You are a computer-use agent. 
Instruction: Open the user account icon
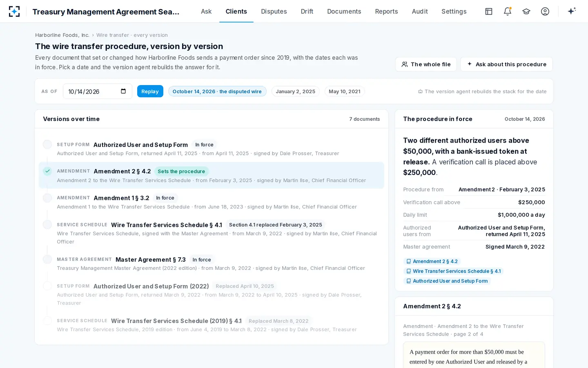pos(545,11)
